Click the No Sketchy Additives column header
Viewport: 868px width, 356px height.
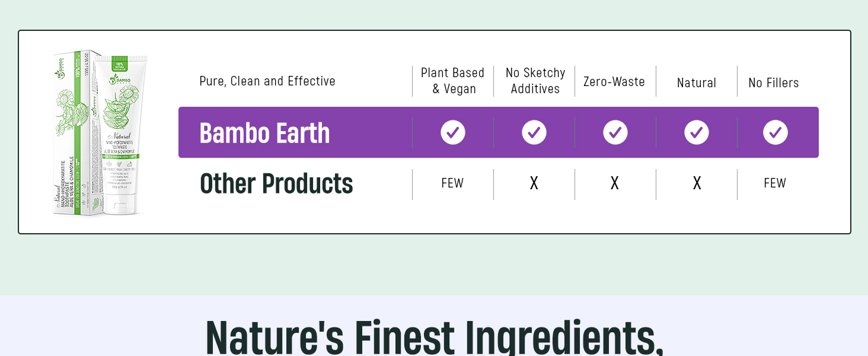coord(535,81)
